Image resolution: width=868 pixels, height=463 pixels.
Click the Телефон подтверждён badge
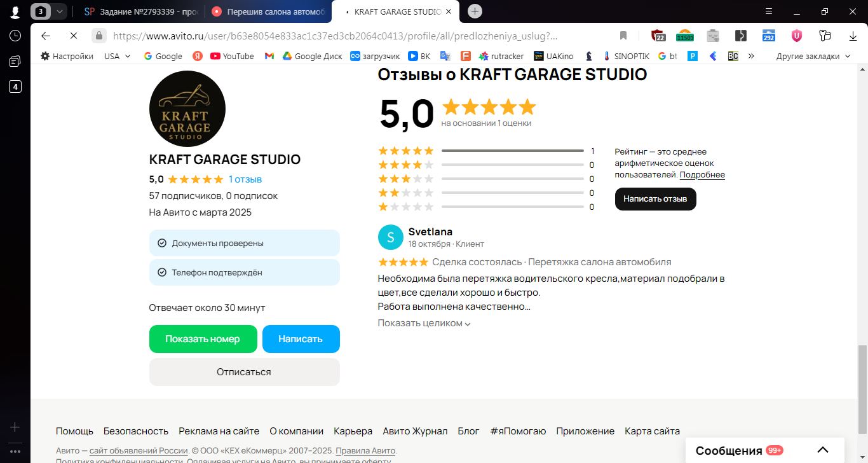(245, 272)
